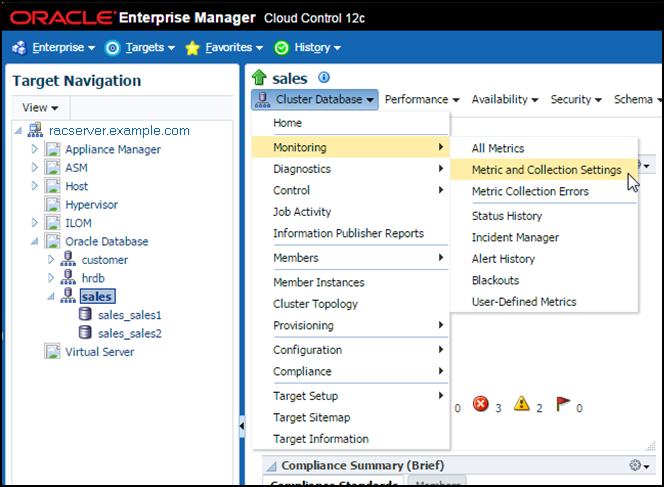Select Target Information menu item

350,439
